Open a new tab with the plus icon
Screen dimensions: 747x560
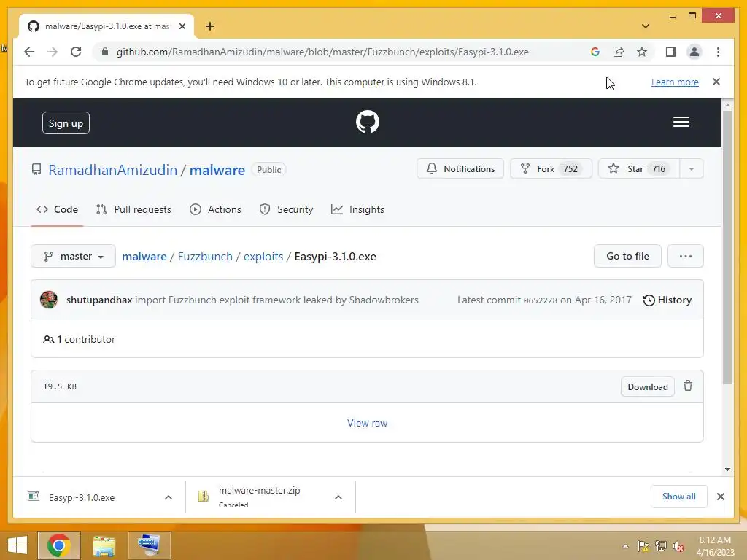pyautogui.click(x=210, y=26)
